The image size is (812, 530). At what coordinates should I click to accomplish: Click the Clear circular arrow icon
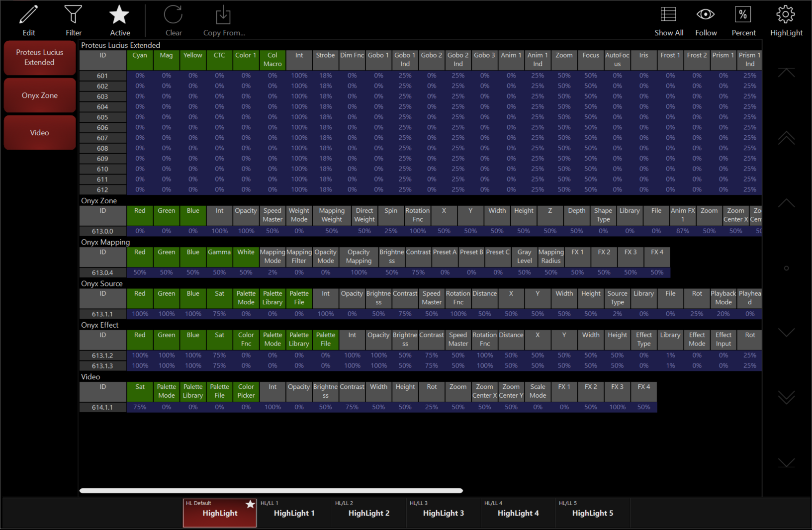pyautogui.click(x=173, y=15)
